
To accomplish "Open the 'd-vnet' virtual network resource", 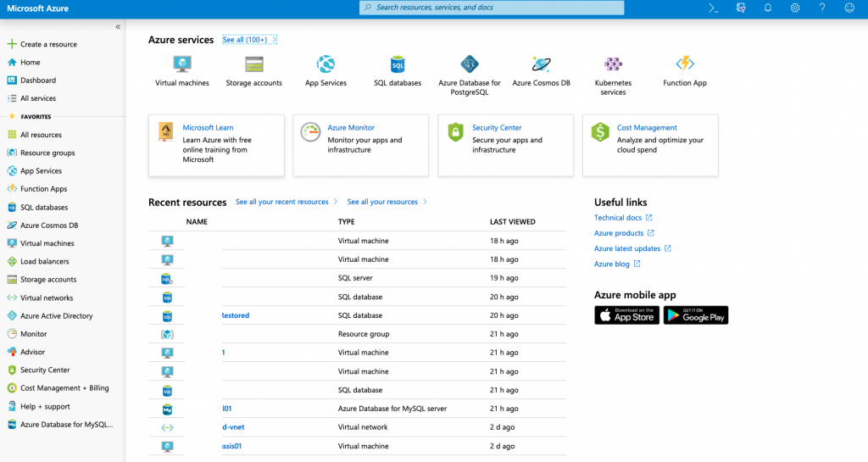I will click(x=233, y=427).
